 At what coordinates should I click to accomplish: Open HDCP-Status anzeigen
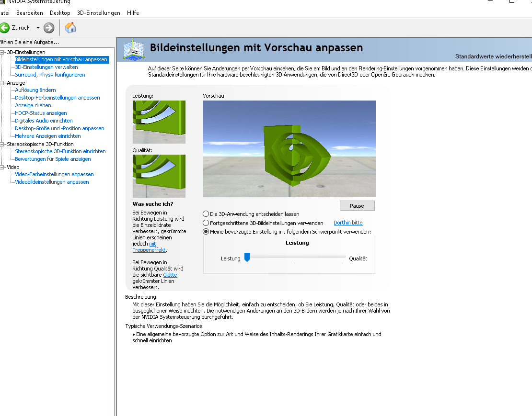click(41, 113)
